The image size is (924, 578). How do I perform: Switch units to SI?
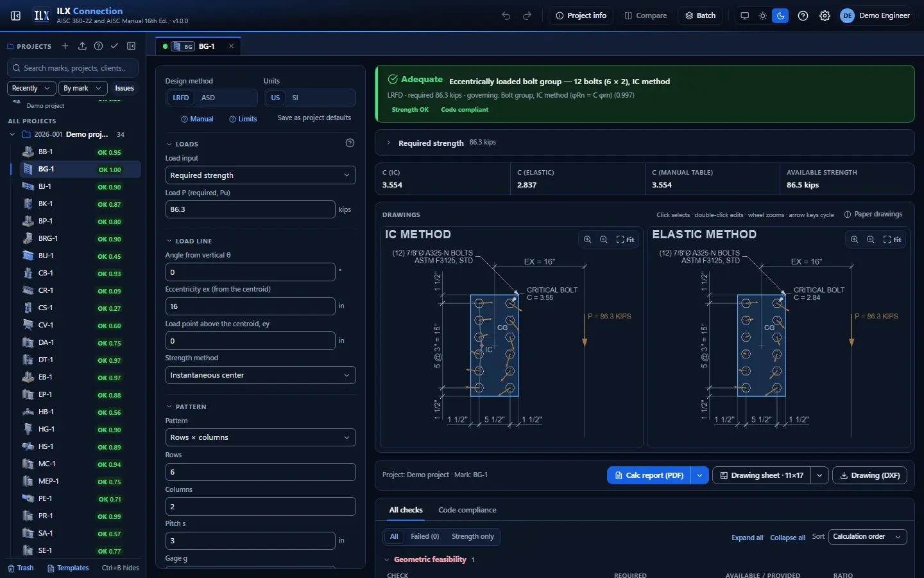(295, 98)
